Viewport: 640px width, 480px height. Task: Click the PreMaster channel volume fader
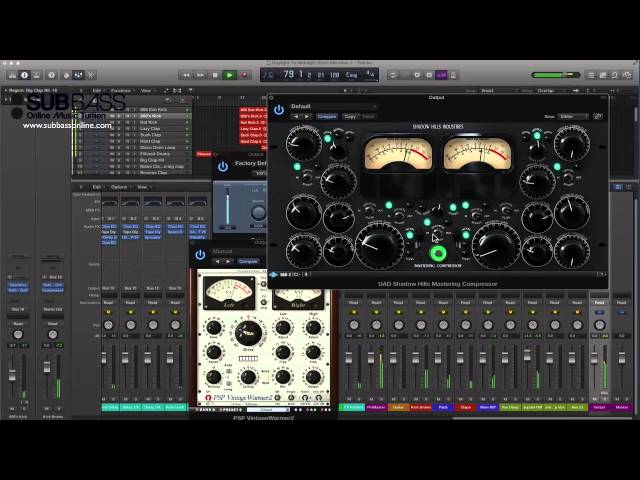coord(371,358)
